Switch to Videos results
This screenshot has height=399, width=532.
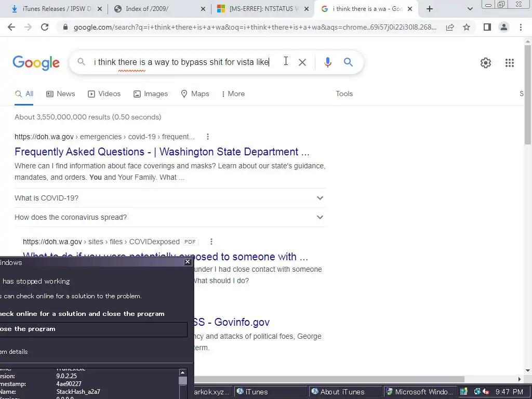pyautogui.click(x=104, y=94)
